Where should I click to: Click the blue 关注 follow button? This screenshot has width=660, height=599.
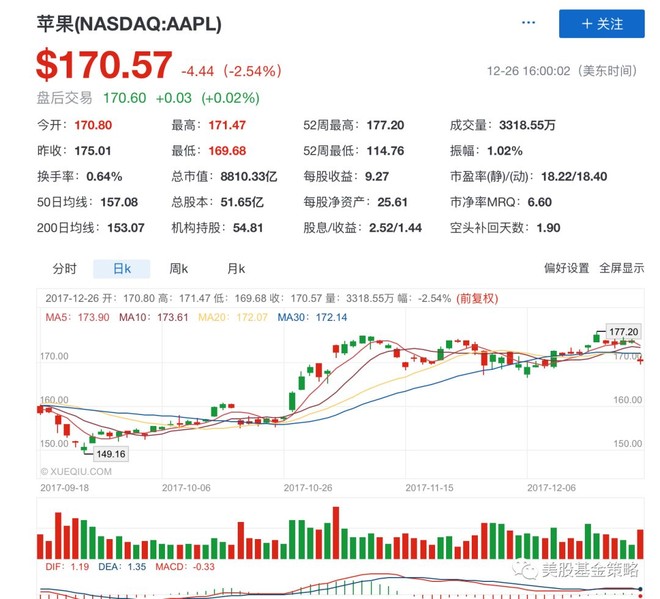click(601, 24)
